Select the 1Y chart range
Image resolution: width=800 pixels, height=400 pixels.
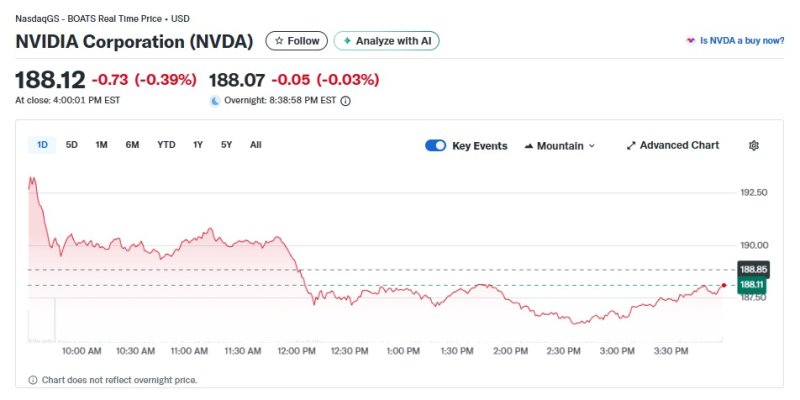tap(198, 145)
